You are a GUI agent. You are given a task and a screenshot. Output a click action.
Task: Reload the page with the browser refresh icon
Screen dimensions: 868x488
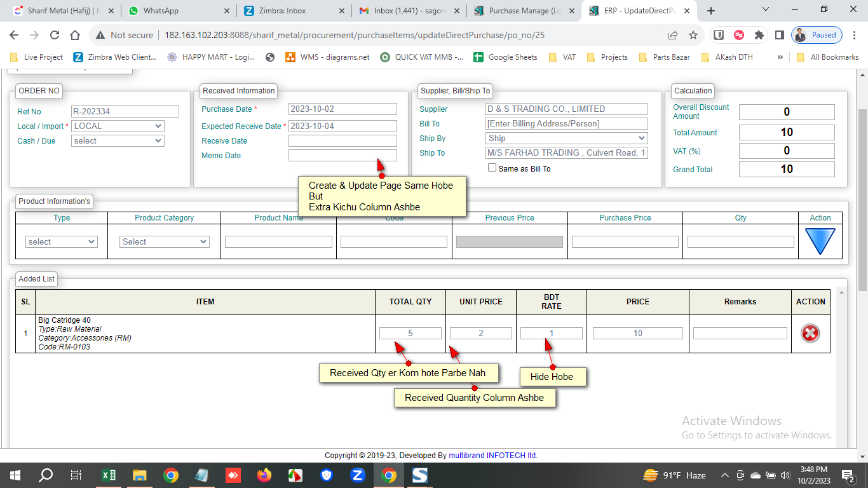click(x=55, y=36)
